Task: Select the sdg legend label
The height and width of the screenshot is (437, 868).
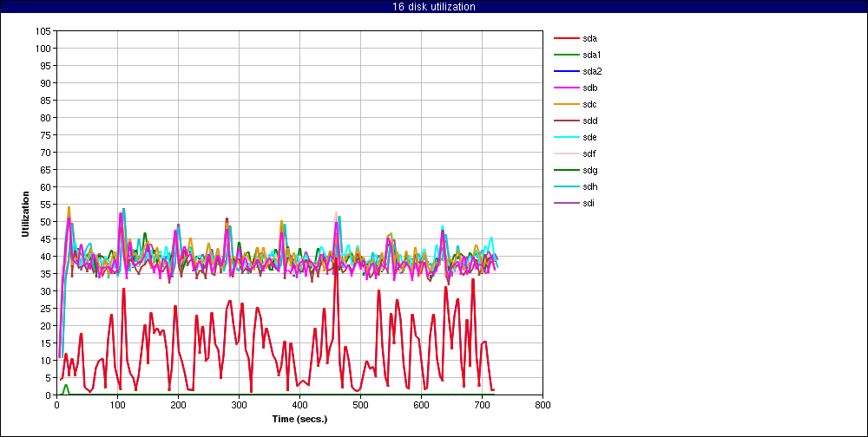Action: 589,170
